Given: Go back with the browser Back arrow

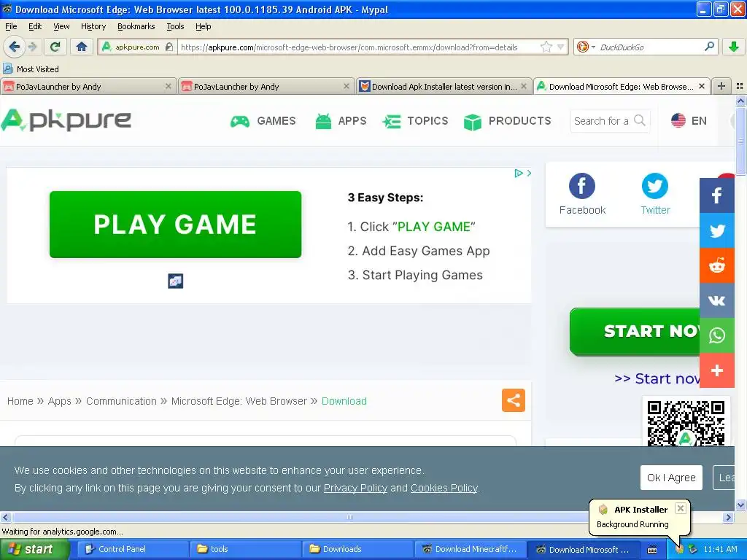Looking at the screenshot, I should (14, 47).
